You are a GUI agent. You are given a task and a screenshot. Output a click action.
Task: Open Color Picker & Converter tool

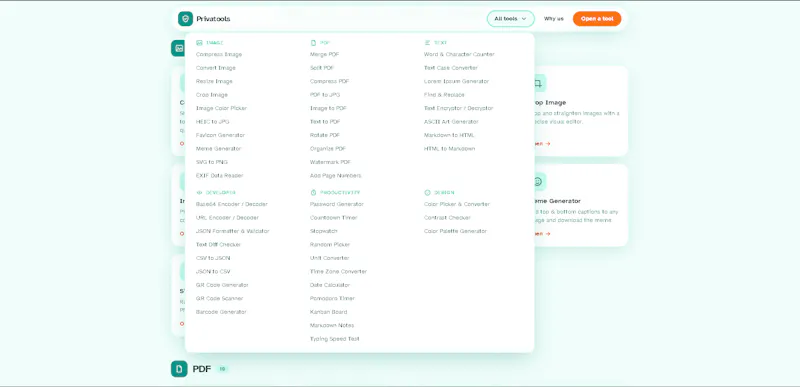pyautogui.click(x=457, y=204)
